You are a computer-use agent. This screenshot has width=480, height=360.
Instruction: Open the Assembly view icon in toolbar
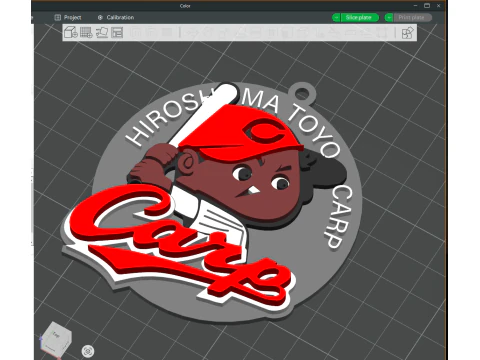click(x=407, y=33)
